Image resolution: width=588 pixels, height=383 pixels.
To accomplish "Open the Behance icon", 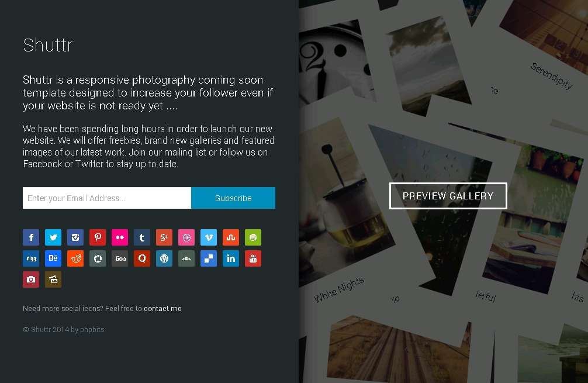I will click(x=53, y=258).
